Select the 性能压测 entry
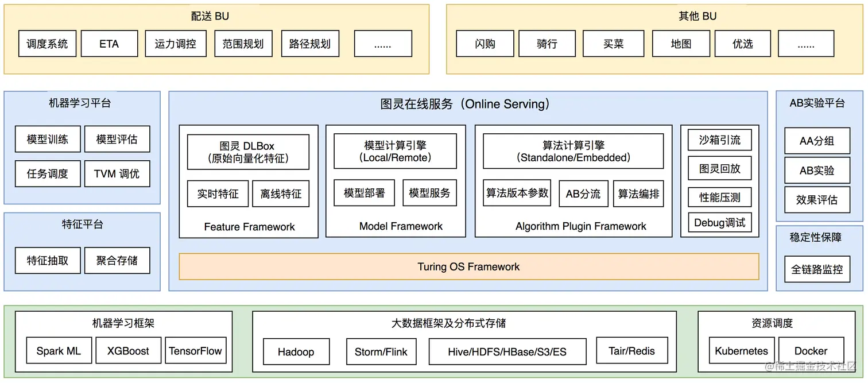The image size is (868, 383). click(719, 197)
